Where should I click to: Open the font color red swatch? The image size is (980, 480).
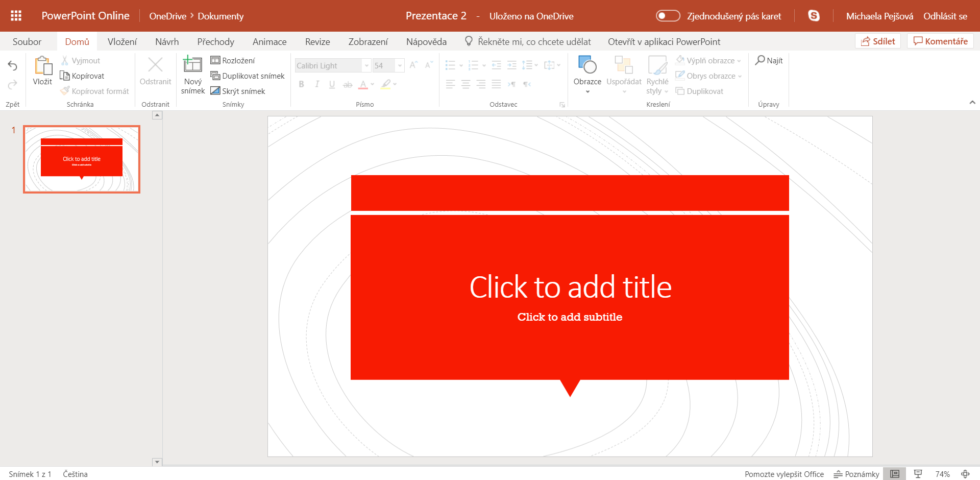363,84
